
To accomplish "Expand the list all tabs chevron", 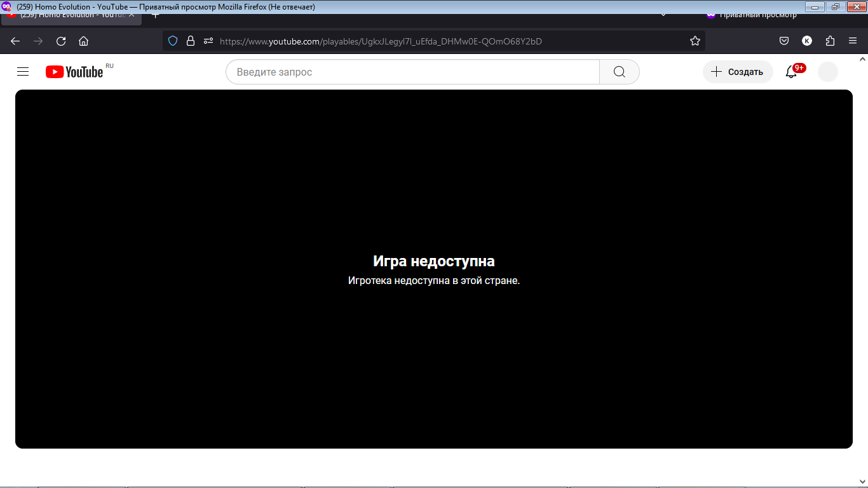I will pos(663,15).
